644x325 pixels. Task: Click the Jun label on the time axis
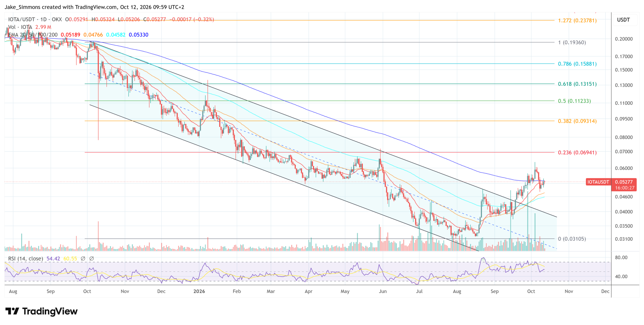[x=383, y=291]
